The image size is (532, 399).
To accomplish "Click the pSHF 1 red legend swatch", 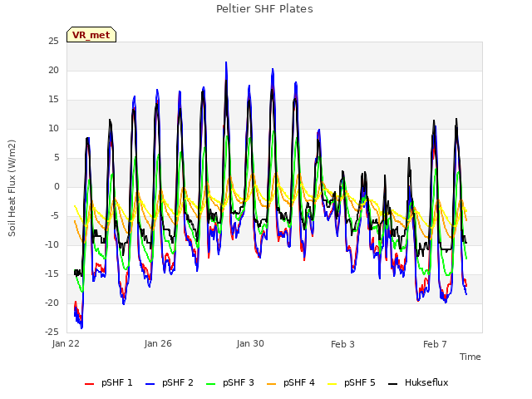I will 89,384.
